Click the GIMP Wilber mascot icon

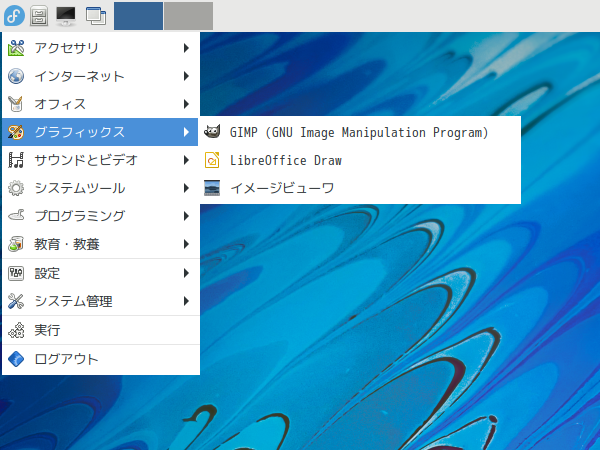pyautogui.click(x=212, y=132)
